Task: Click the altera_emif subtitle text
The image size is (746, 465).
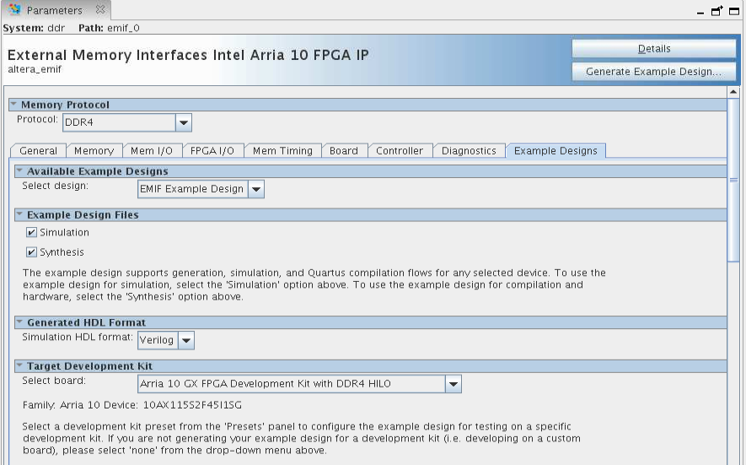Action: tap(34, 69)
